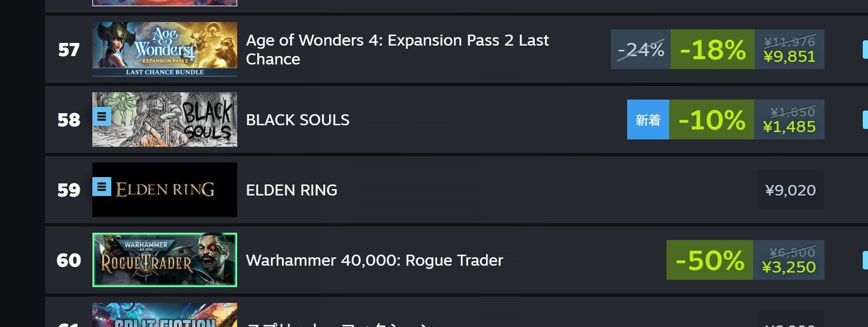Open Age of Wonders 4: Expansion Pass 2 title
Image resolution: width=868 pixels, height=327 pixels.
(397, 49)
